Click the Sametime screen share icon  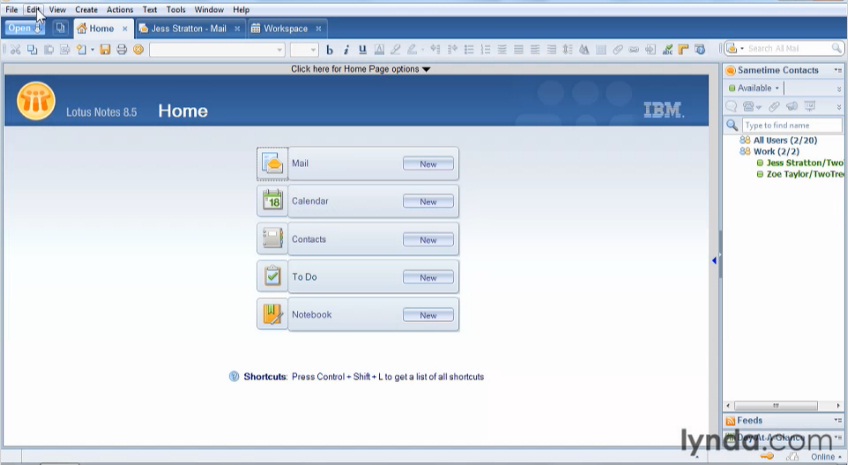[810, 107]
